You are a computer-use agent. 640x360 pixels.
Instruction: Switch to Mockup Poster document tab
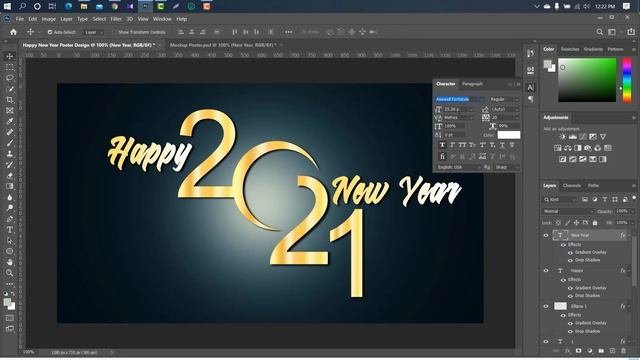pos(223,45)
